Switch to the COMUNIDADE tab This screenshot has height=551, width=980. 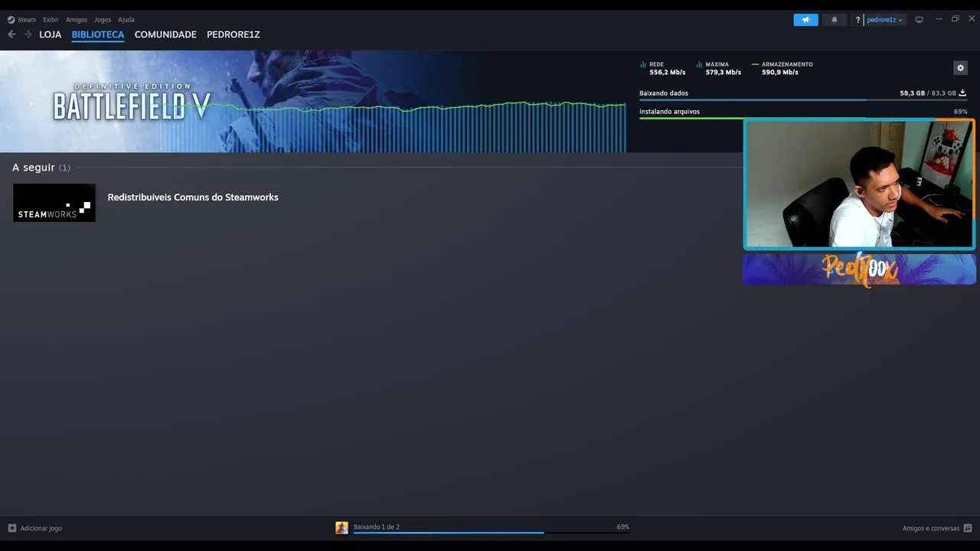[x=165, y=34]
